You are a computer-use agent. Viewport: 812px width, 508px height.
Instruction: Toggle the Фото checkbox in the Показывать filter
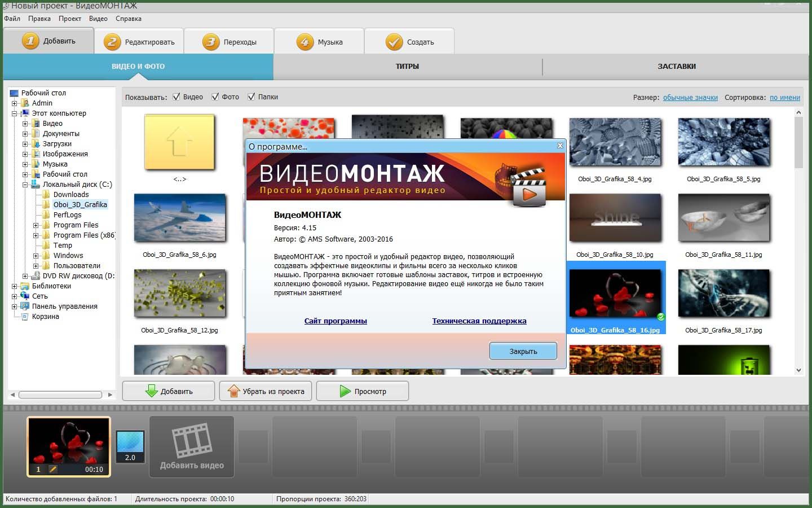click(215, 97)
